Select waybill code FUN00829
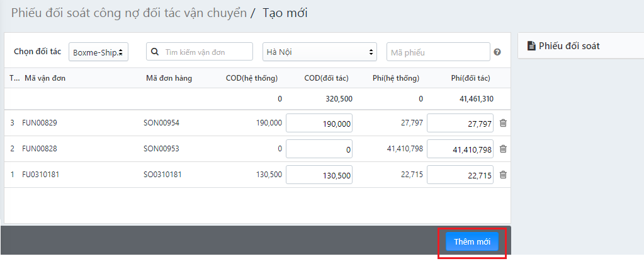 (40, 122)
